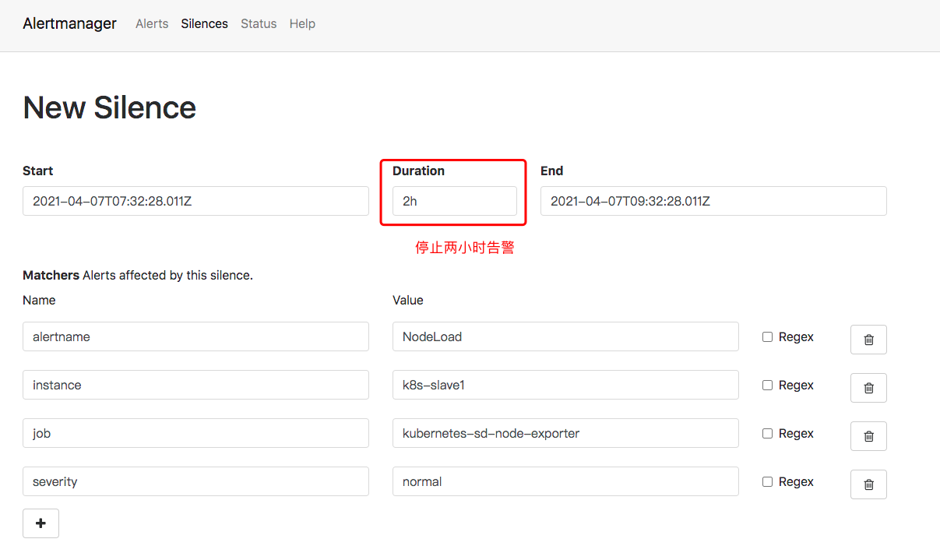Screen dimensions: 940x560
Task: Enable Regex for the NodeLoad matcher
Action: pos(767,336)
